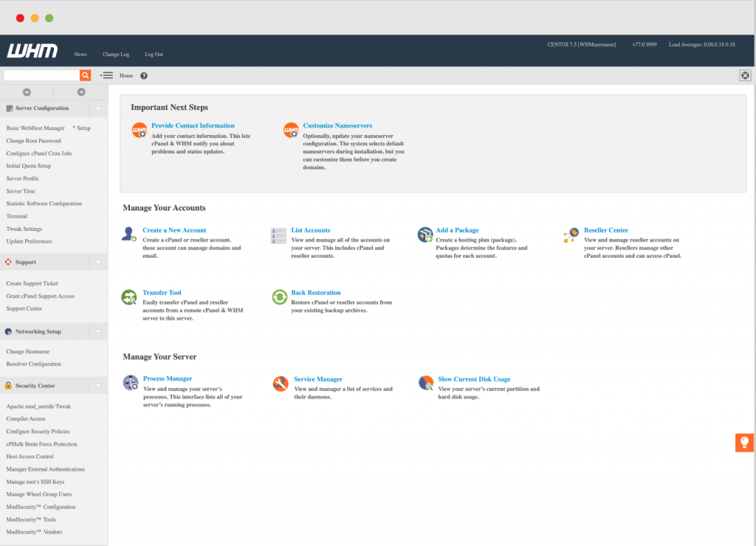Select the Transfer Tool arrow icon

click(x=128, y=297)
